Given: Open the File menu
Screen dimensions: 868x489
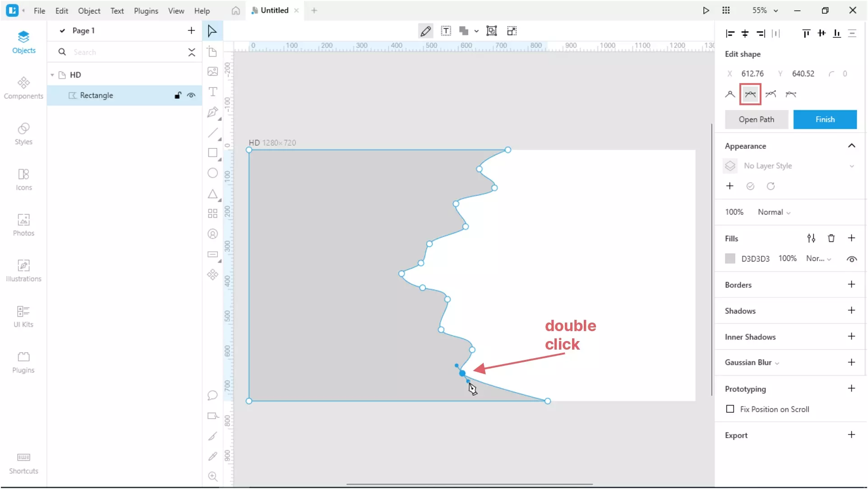Looking at the screenshot, I should [39, 11].
